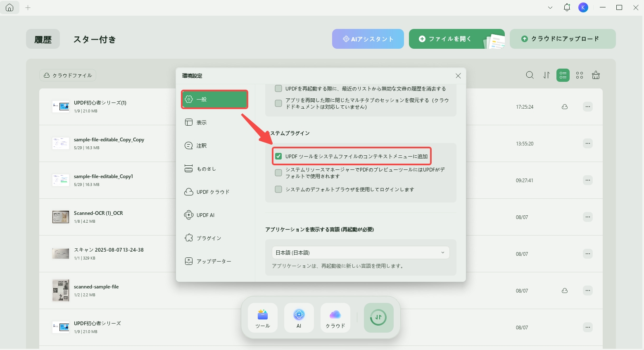Select the ものさし settings category

pos(215,169)
